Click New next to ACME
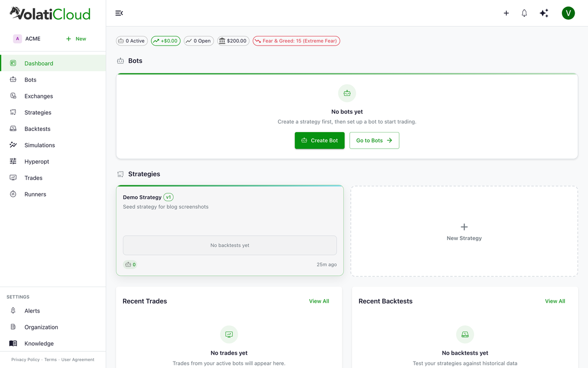 click(76, 39)
